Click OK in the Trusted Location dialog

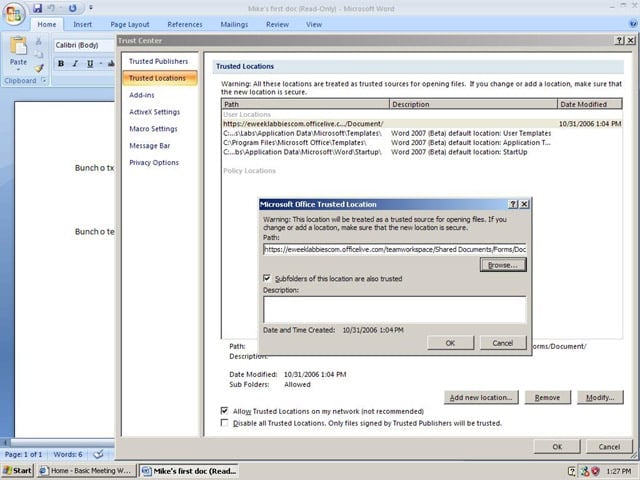click(450, 343)
